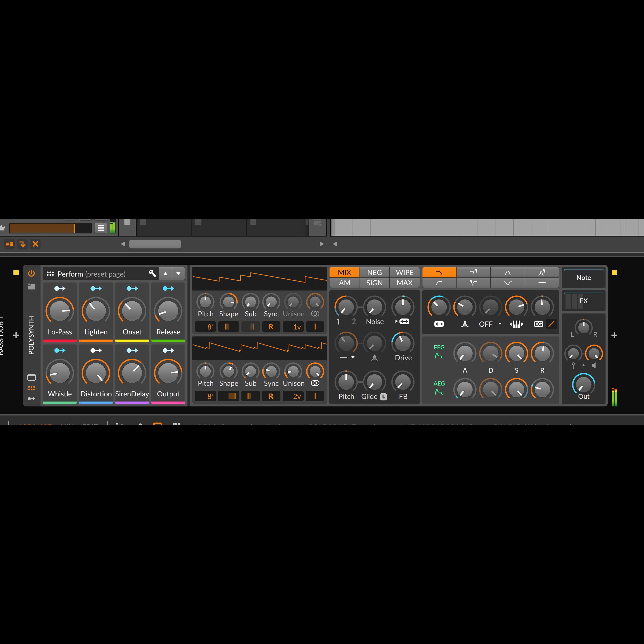The height and width of the screenshot is (644, 644).
Task: Click the filter envelope slope icon next to EG
Action: tap(551, 324)
